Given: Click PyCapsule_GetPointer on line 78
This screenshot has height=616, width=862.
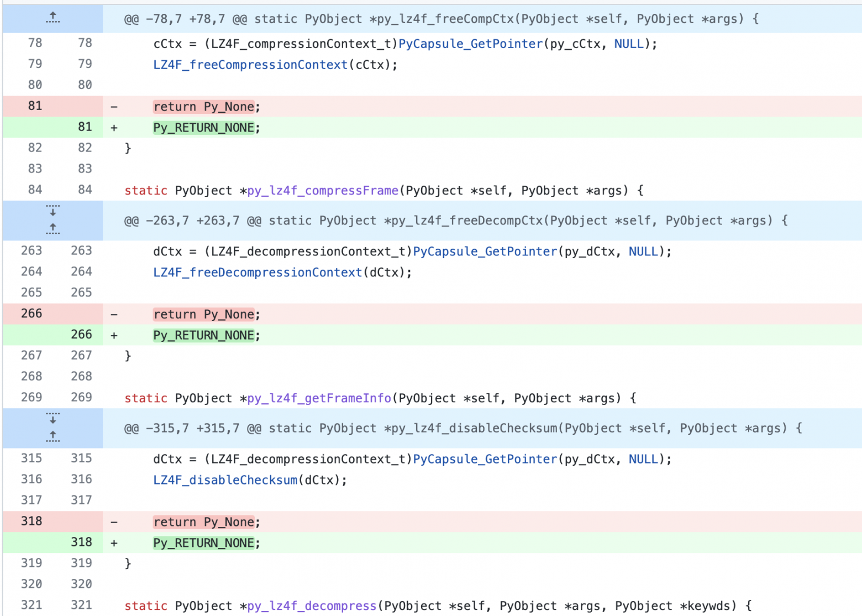Looking at the screenshot, I should coord(471,44).
